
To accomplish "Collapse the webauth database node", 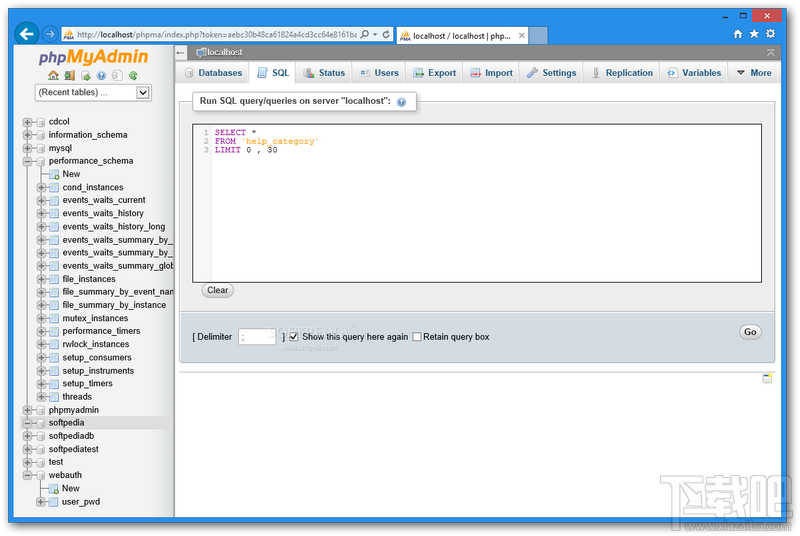I will pos(28,475).
